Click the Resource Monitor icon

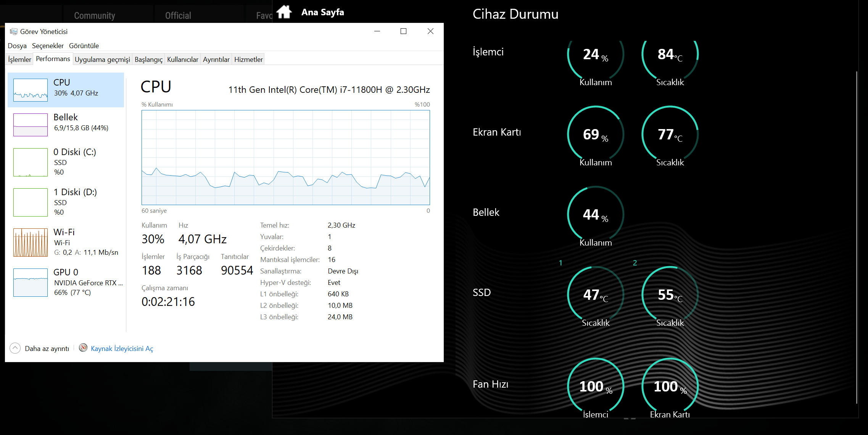tap(83, 348)
